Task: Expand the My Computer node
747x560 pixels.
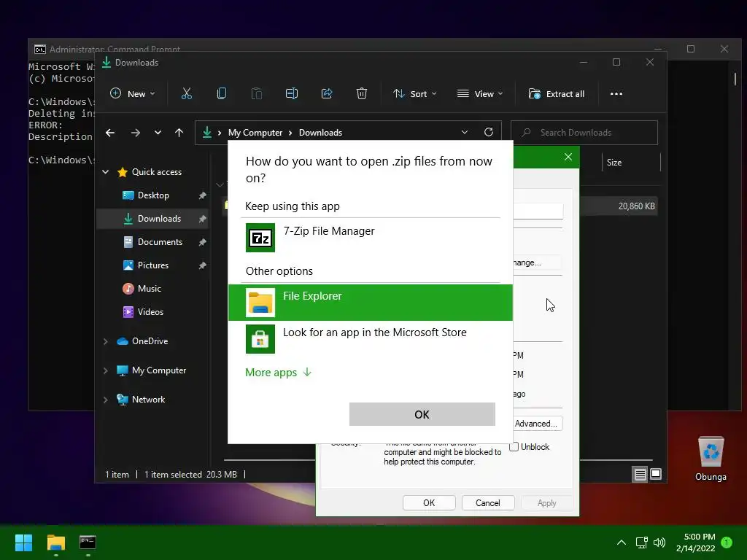Action: [106, 370]
